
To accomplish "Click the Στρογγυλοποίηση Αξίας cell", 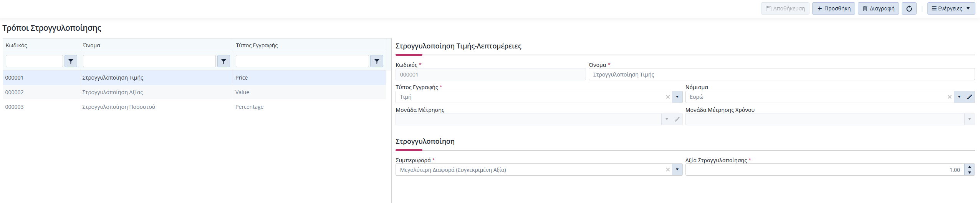I will [156, 92].
